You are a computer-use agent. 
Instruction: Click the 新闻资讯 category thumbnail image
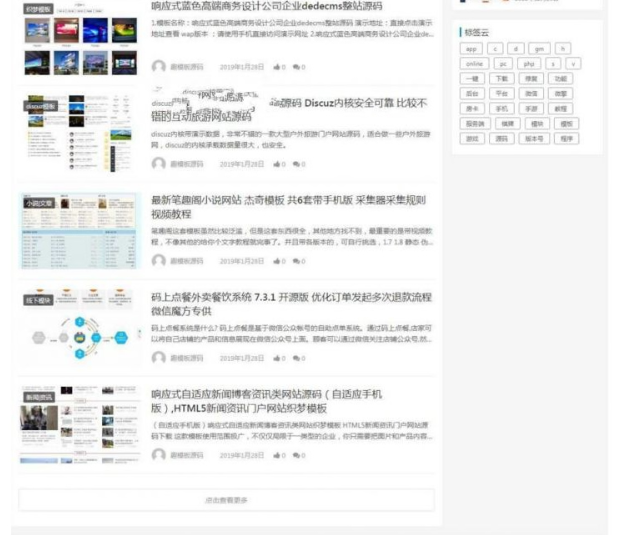point(78,424)
